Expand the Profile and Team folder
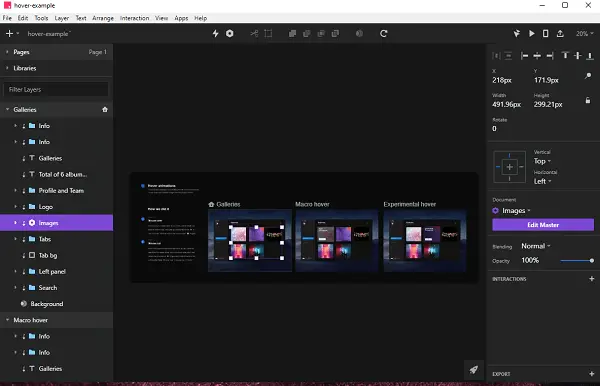Screen dimensions: 600x386 [15, 191]
